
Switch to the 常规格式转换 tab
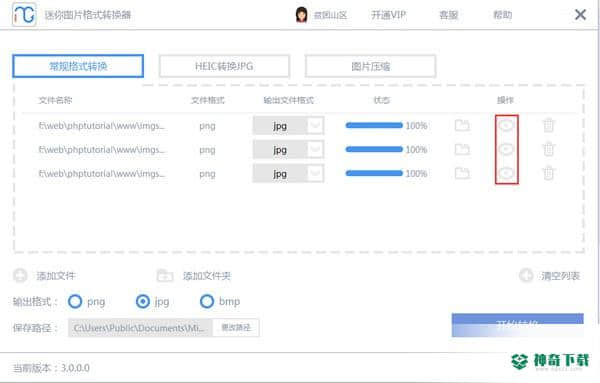pyautogui.click(x=78, y=66)
